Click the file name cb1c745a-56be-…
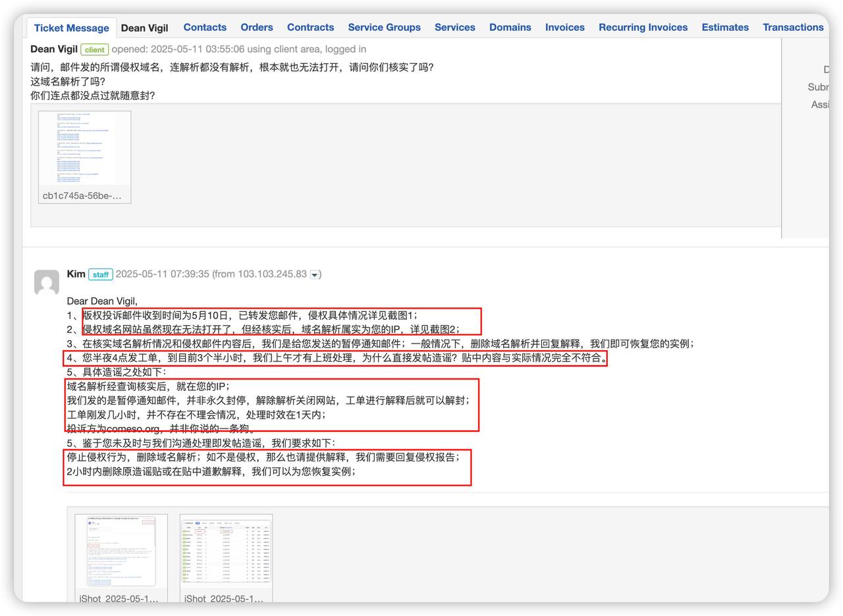Image resolution: width=843 pixels, height=616 pixels. [82, 195]
